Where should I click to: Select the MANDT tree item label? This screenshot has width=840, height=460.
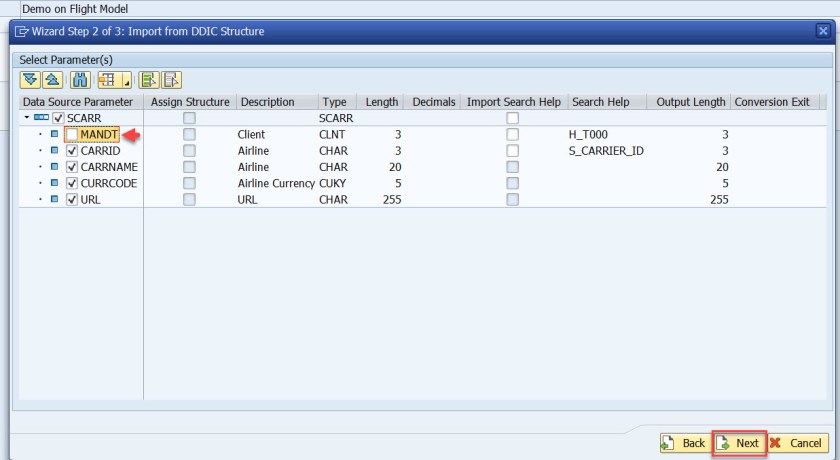pyautogui.click(x=99, y=134)
